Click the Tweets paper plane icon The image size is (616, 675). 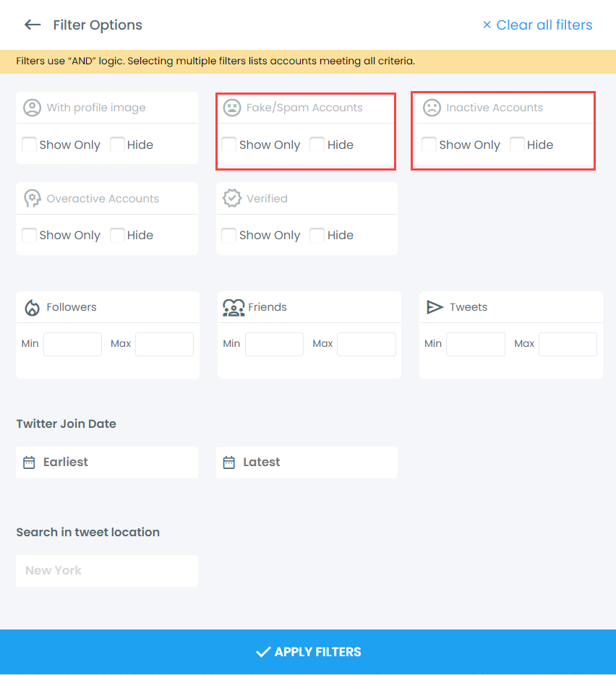point(435,306)
